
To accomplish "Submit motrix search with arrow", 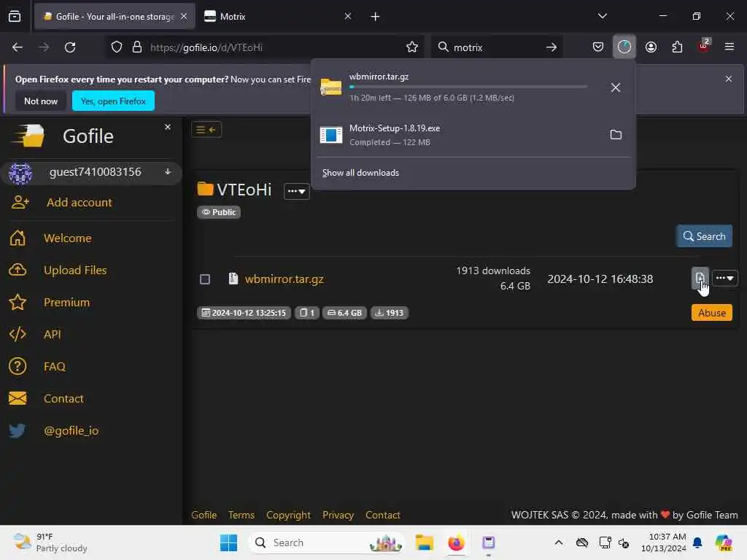I will pos(551,47).
